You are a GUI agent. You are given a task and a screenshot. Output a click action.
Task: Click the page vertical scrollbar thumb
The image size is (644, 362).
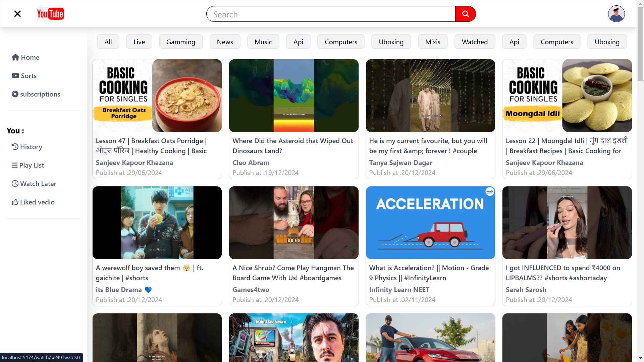(640, 44)
